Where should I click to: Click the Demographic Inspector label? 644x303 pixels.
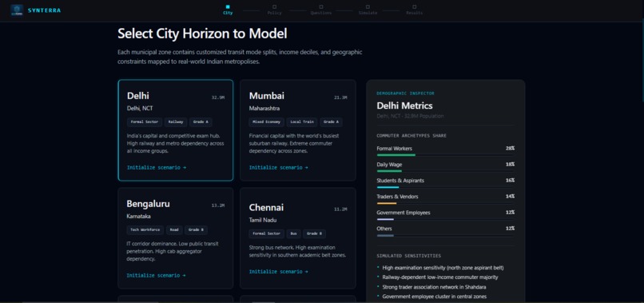tap(405, 94)
